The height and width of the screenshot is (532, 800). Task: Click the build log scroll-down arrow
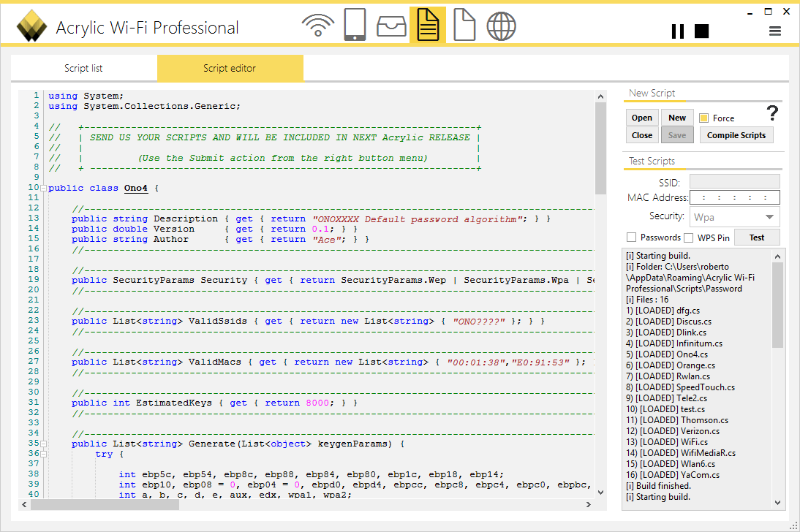pyautogui.click(x=777, y=503)
